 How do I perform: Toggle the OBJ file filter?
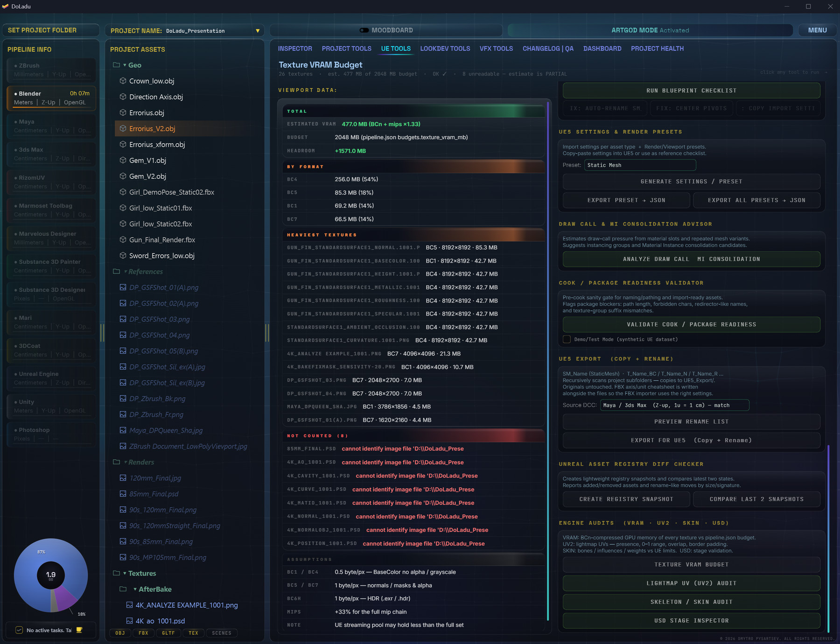[120, 633]
